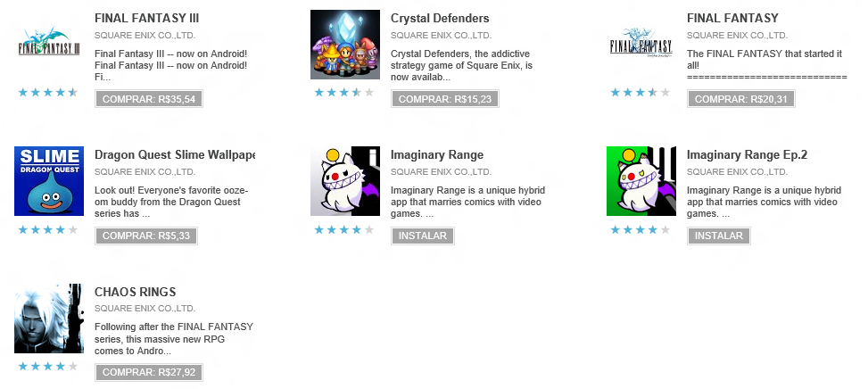
Task: Install Imaginary Range Ep.2
Action: (x=718, y=236)
